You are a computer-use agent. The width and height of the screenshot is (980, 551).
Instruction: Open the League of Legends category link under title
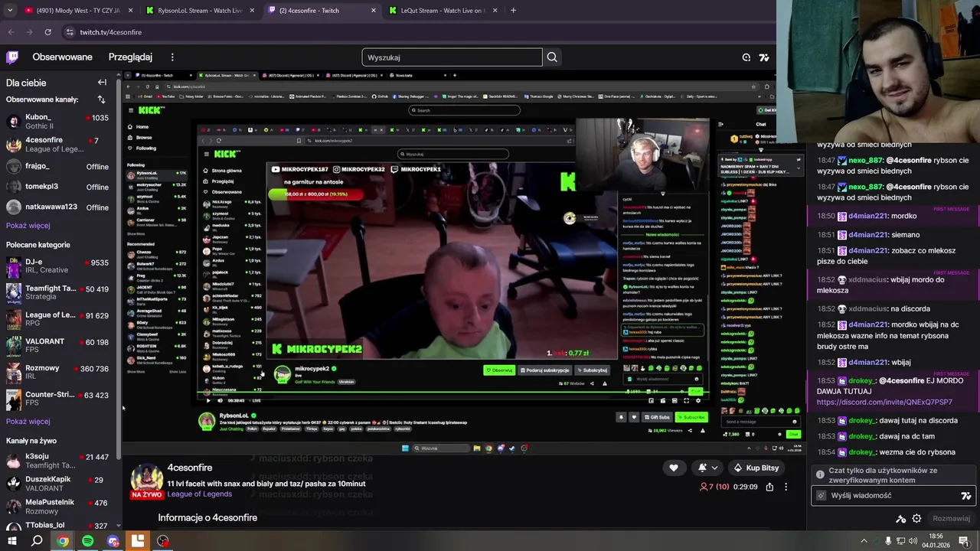(x=199, y=494)
